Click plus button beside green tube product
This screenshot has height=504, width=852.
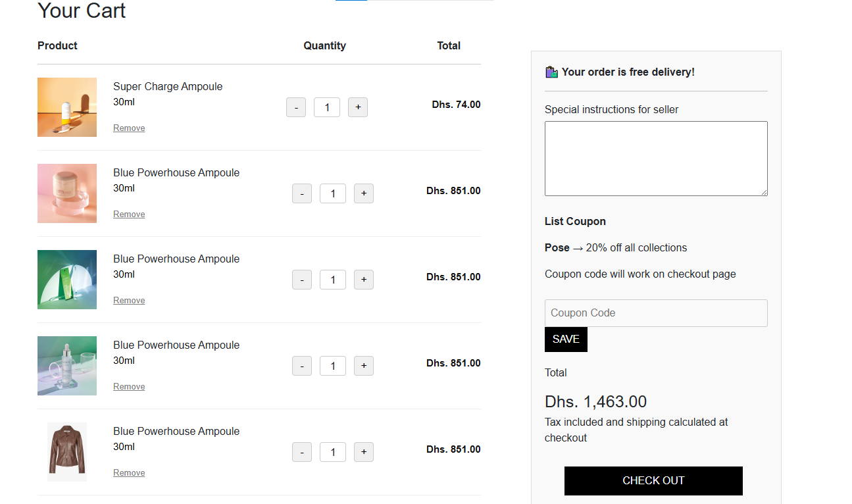[364, 280]
